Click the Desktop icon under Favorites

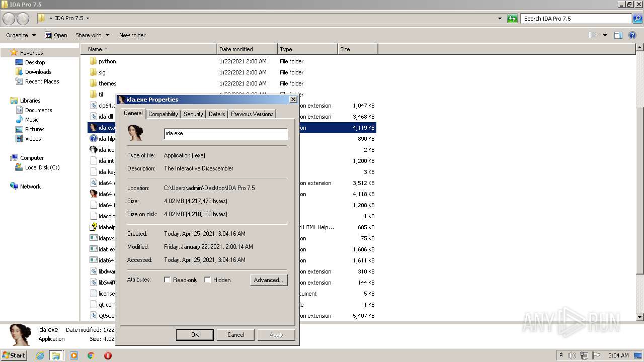coord(19,62)
